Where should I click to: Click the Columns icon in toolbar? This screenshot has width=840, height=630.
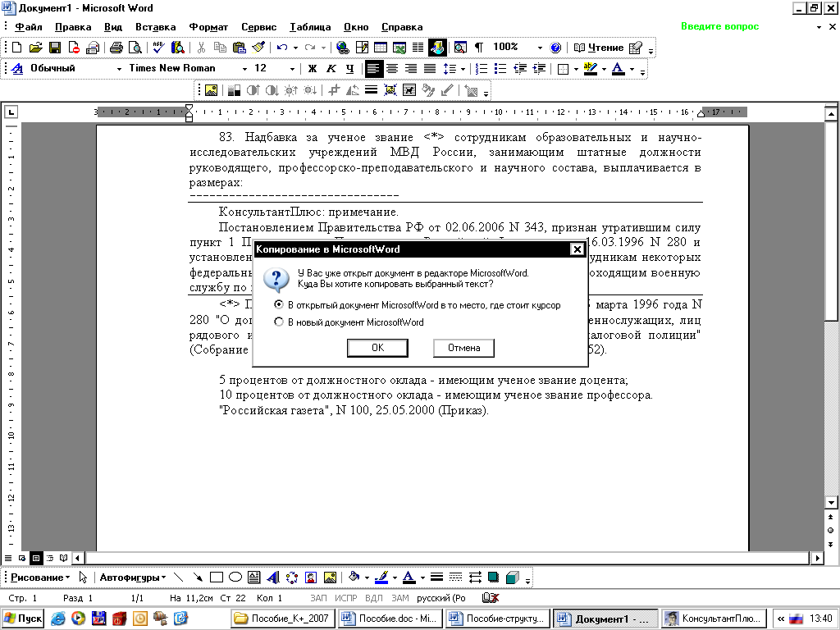[x=418, y=48]
